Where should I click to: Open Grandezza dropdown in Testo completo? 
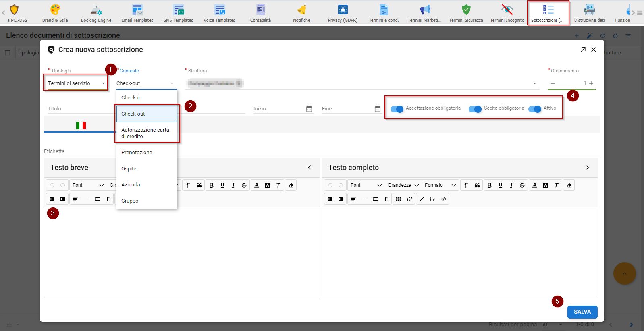(403, 185)
